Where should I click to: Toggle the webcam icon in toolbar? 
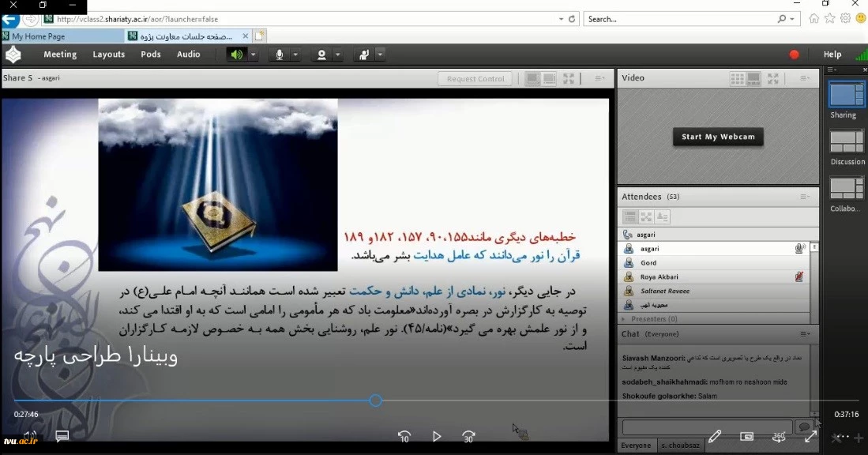tap(321, 55)
